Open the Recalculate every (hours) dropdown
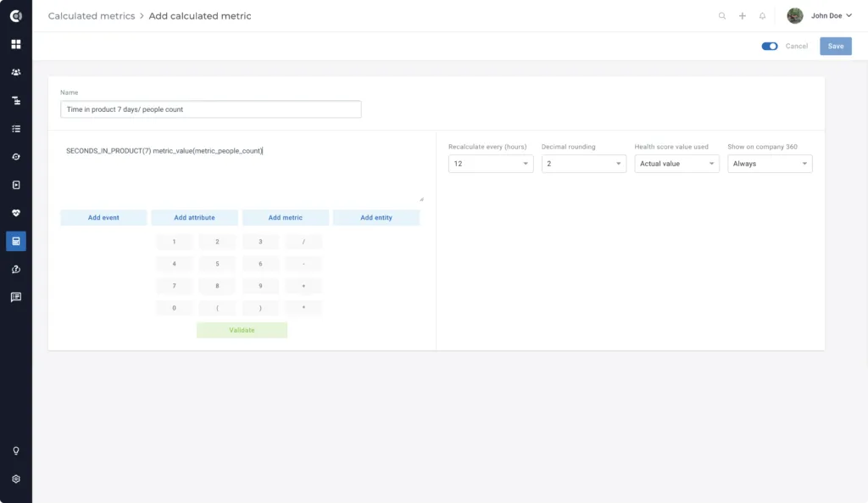The height and width of the screenshot is (503, 868). 491,164
